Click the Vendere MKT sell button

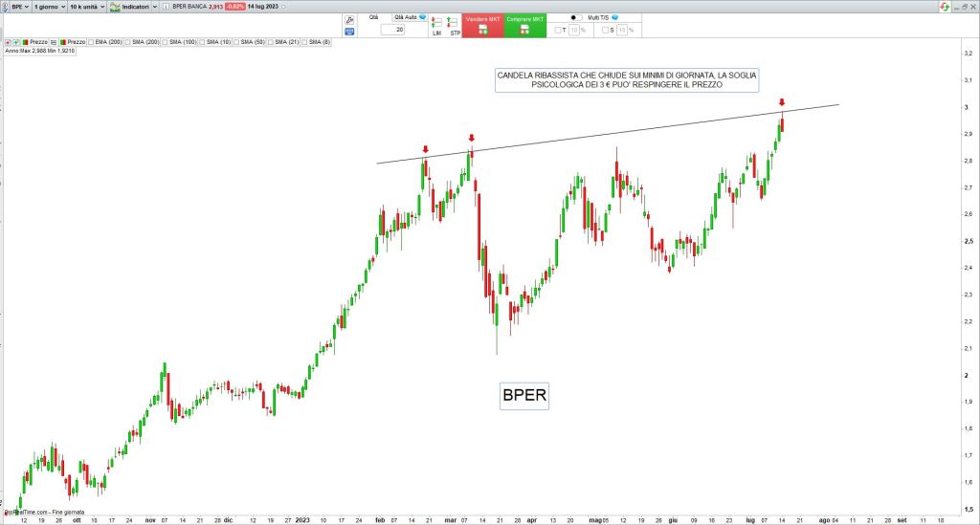(482, 25)
